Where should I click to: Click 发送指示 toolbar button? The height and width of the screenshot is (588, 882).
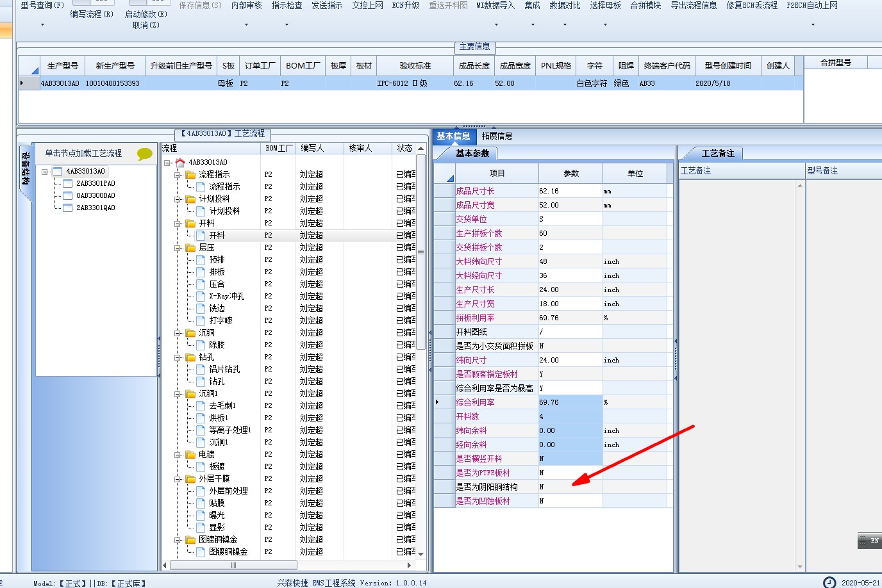click(x=327, y=5)
